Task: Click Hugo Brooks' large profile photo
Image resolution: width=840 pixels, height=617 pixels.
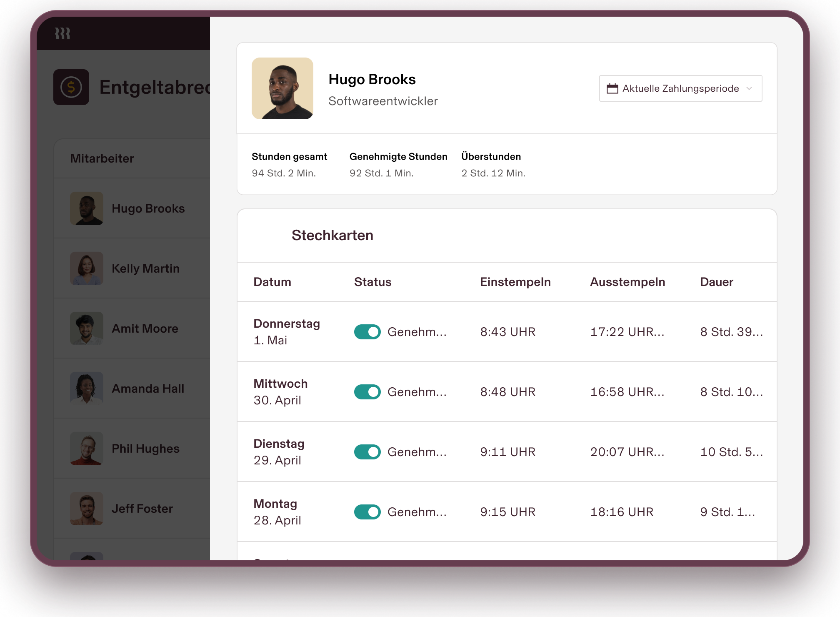Action: point(282,88)
